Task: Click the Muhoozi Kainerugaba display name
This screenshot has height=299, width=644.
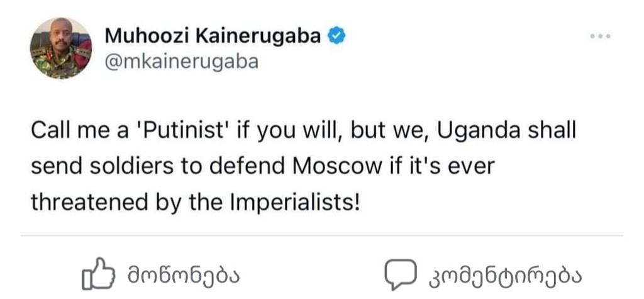Action: (212, 37)
